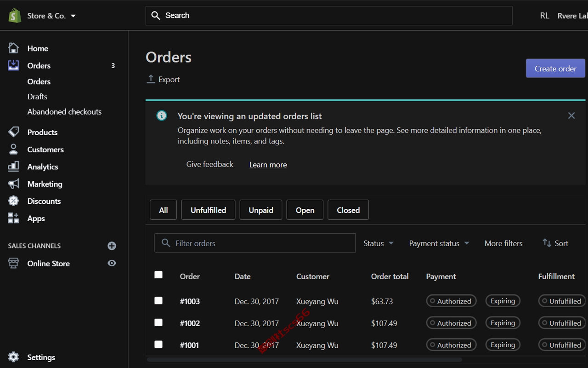Click the Analytics bar chart icon
Viewport: 588px width, 368px height.
pyautogui.click(x=14, y=167)
